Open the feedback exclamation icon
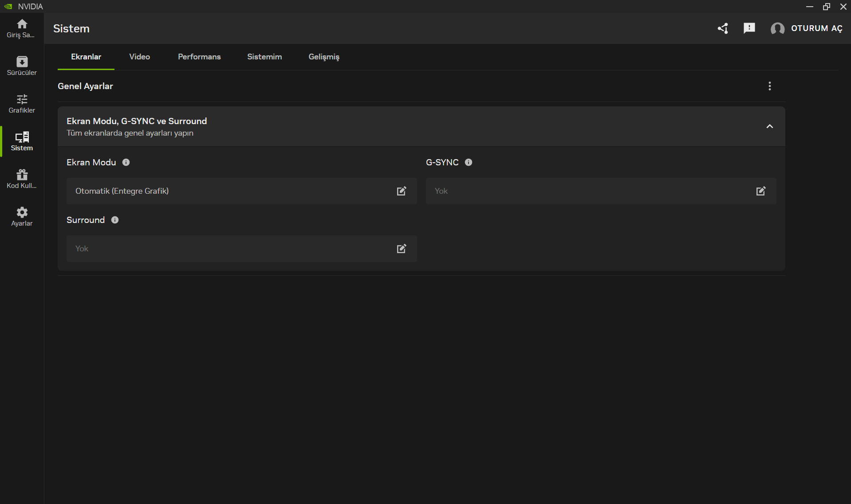Viewport: 851px width, 504px height. (749, 28)
